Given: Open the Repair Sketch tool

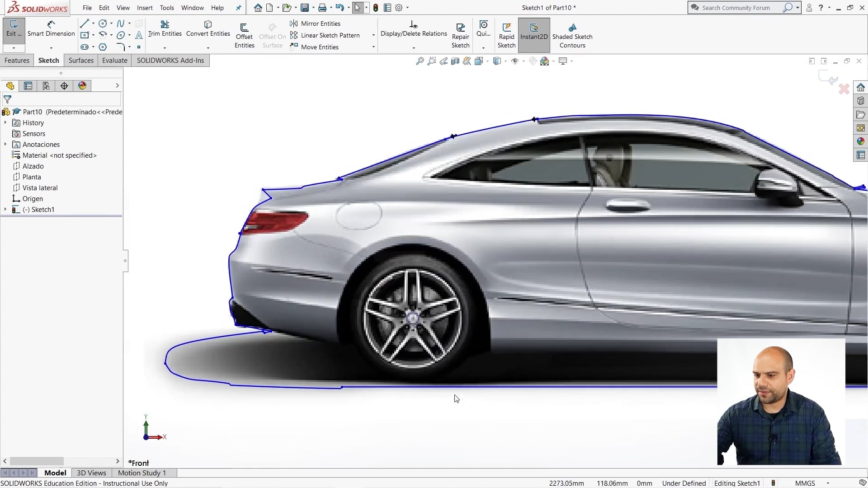Looking at the screenshot, I should (460, 36).
